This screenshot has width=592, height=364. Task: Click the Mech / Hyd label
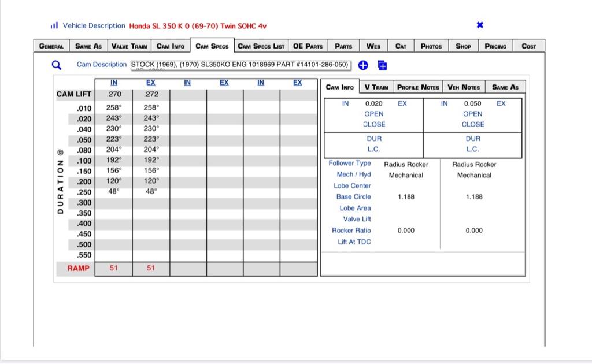[x=354, y=174]
